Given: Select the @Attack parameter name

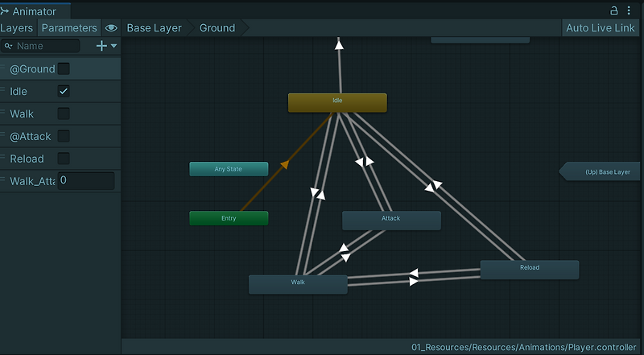Looking at the screenshot, I should tap(31, 136).
